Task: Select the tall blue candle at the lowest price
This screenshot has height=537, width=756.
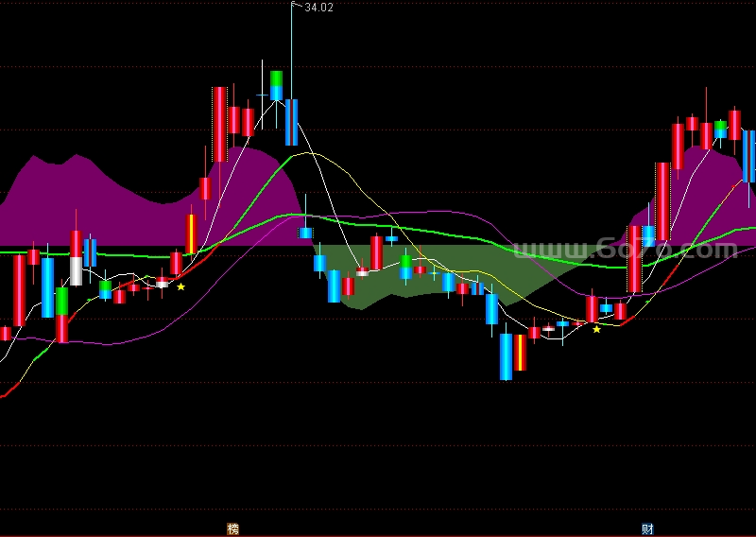Action: pyautogui.click(x=506, y=355)
